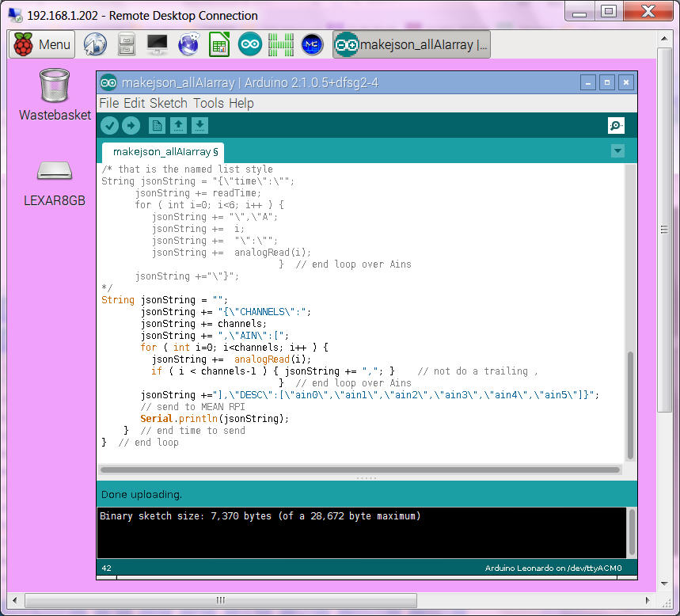Screen dimensions: 680x616
Task: Click the Upload arrow icon
Action: click(131, 125)
